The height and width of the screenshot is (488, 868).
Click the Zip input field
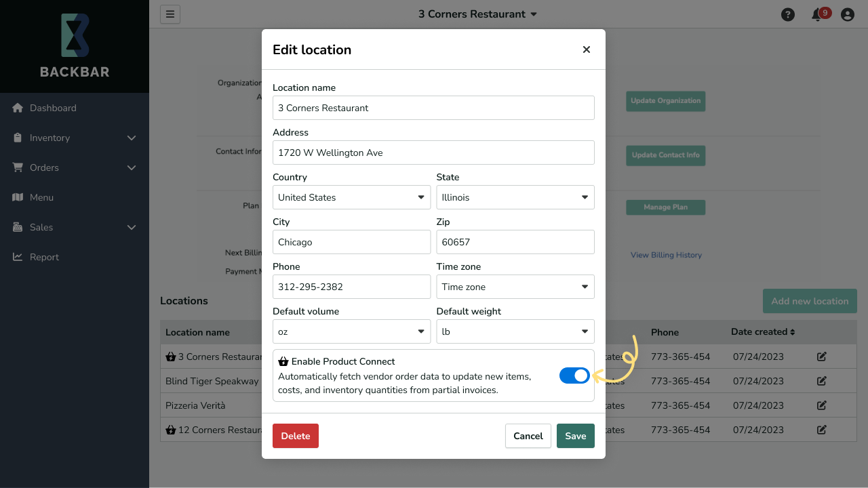click(x=515, y=242)
